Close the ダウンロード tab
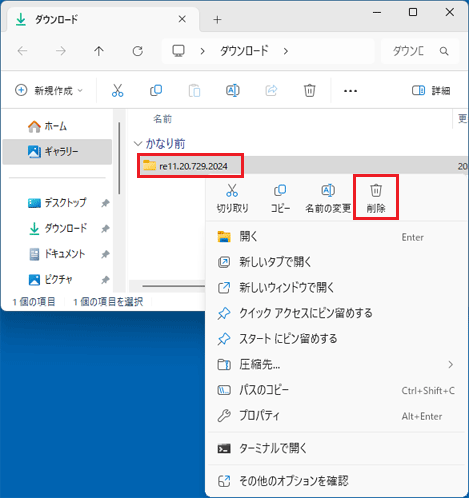Image resolution: width=469 pixels, height=498 pixels. (182, 19)
